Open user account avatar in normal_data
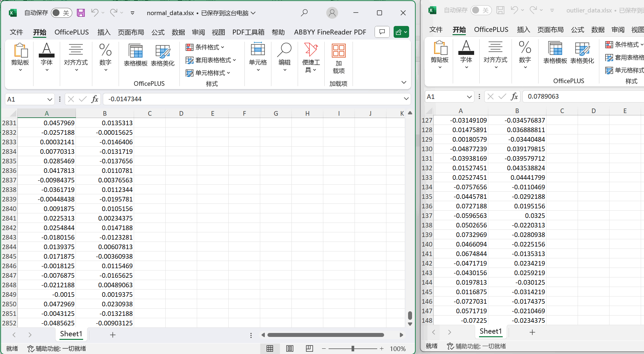The height and width of the screenshot is (354, 644). [x=332, y=13]
